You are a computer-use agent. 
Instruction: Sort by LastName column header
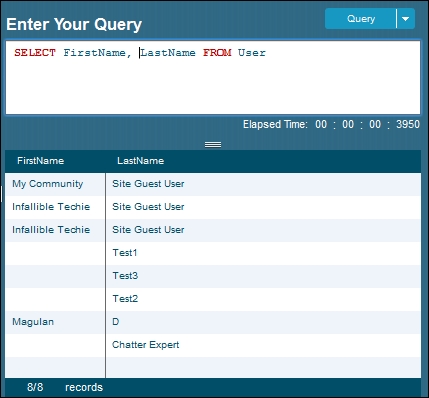[141, 161]
